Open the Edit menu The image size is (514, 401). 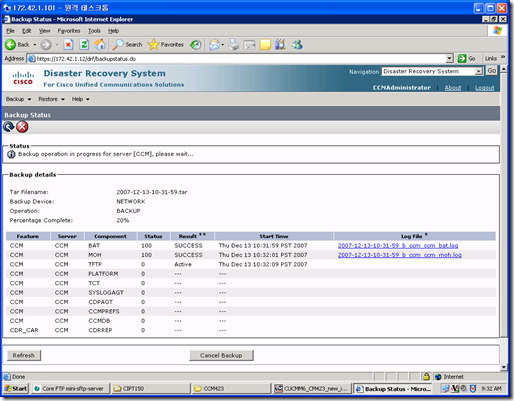point(26,31)
